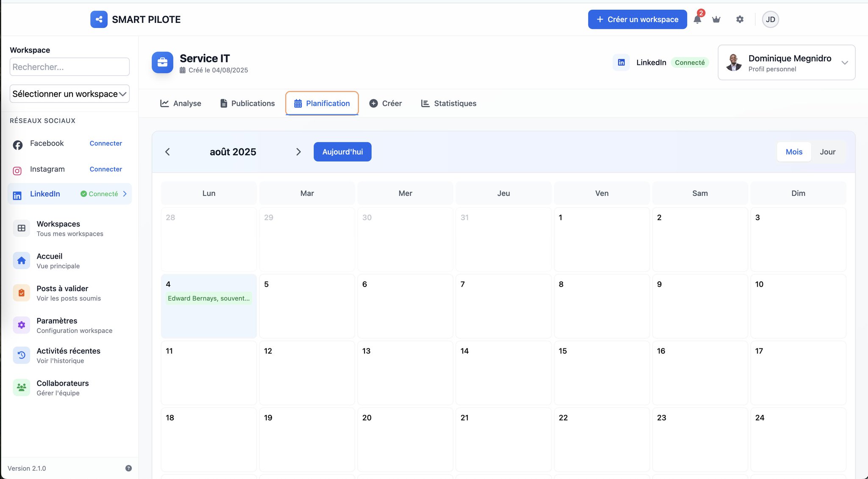Screen dimensions: 868x479
Task: Select calendar day 20
Action: click(x=405, y=440)
